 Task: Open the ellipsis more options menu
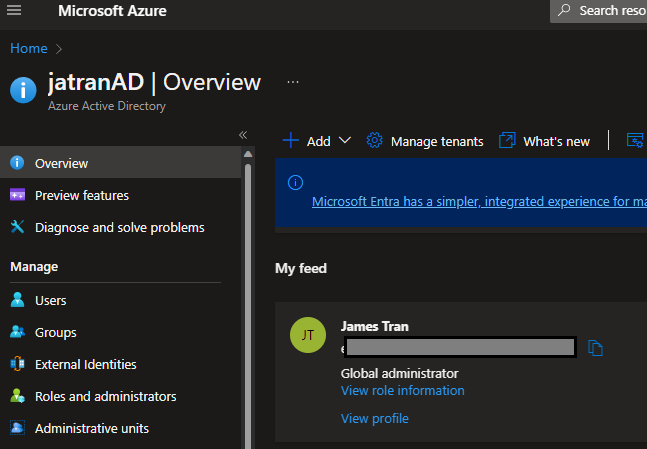click(x=293, y=82)
